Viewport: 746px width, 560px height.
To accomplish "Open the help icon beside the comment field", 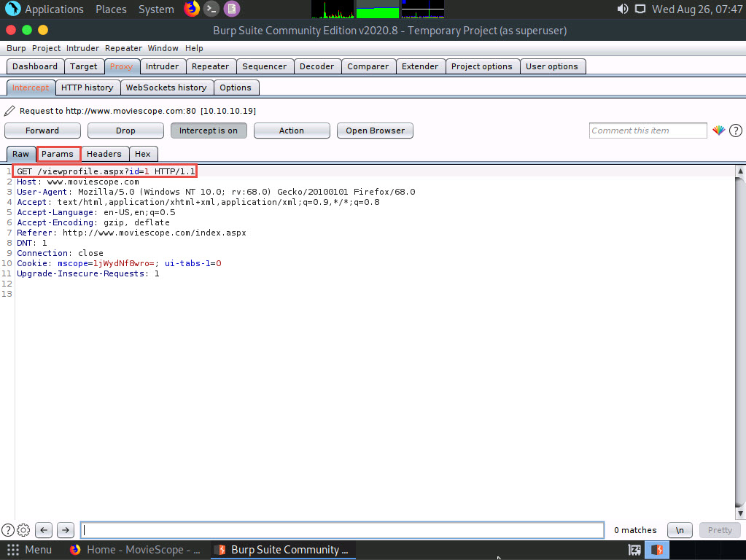I will coord(736,131).
